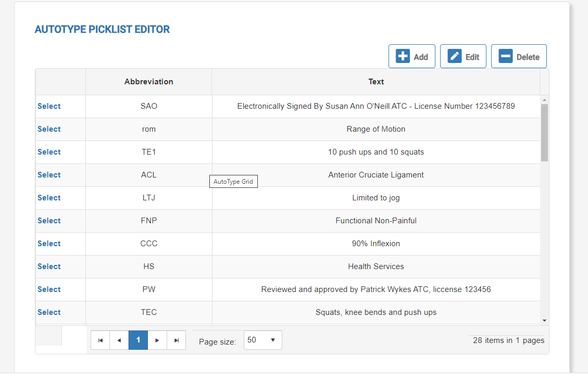Select the rom Range of Motion row
Screen dimensions: 588x381
[x=49, y=129]
